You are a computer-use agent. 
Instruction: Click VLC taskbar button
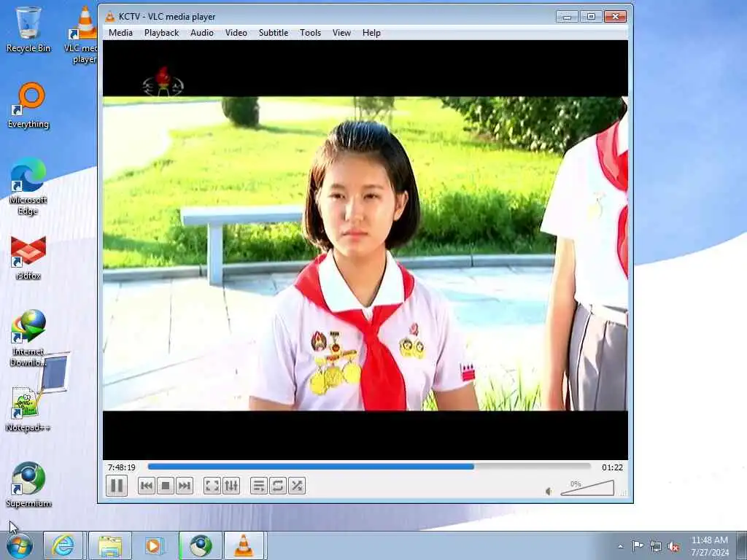point(244,545)
